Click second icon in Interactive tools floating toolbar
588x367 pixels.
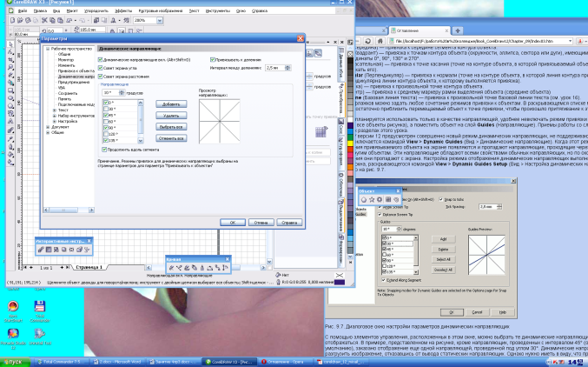(49, 250)
